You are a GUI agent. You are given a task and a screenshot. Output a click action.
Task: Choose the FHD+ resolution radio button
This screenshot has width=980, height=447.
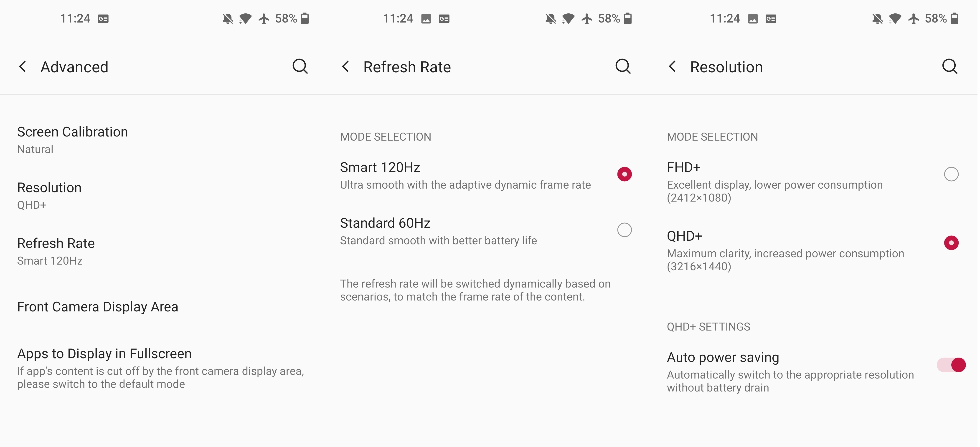coord(951,174)
